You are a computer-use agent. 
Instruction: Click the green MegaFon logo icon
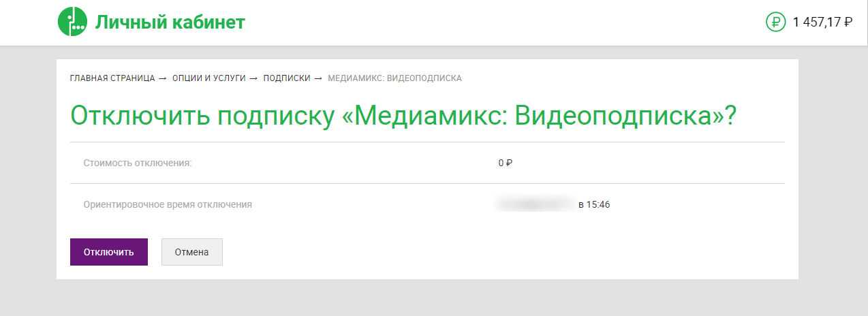[73, 22]
